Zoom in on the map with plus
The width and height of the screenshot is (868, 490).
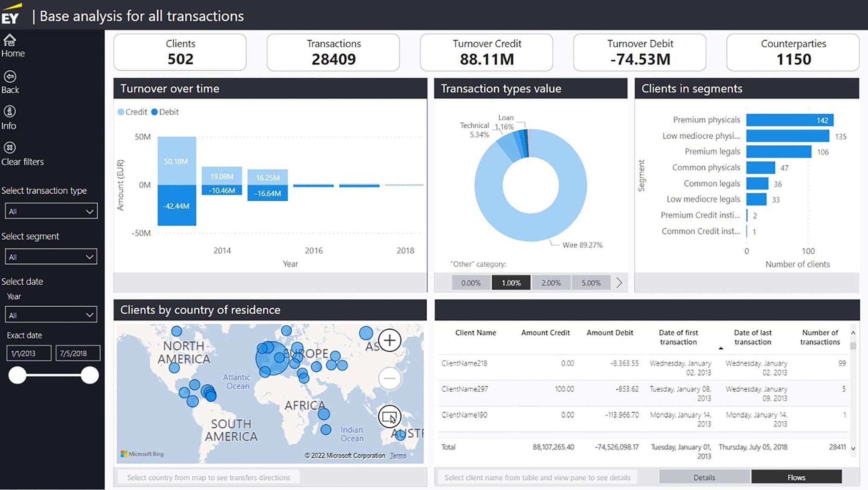[389, 340]
